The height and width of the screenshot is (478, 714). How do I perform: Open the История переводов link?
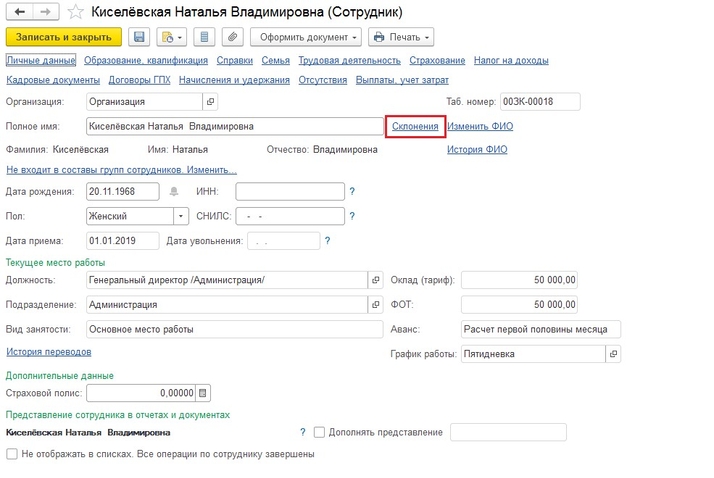coord(49,352)
